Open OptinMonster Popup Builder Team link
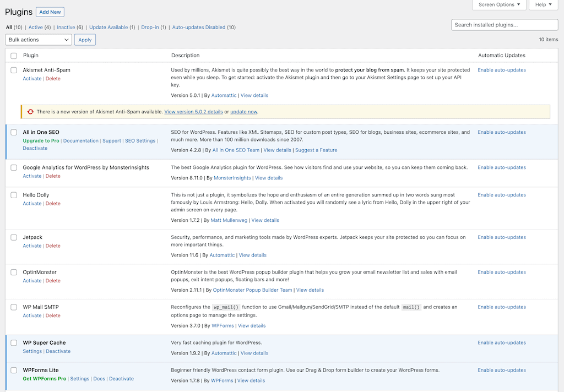Image resolution: width=564 pixels, height=392 pixels. tap(252, 290)
